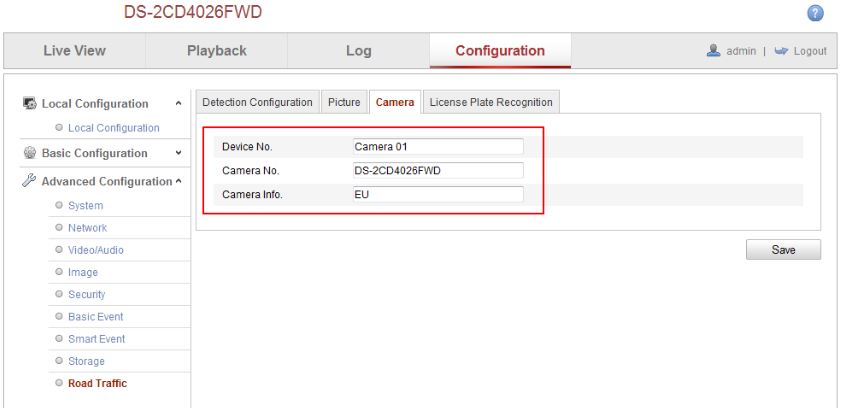Image resolution: width=844 pixels, height=408 pixels.
Task: Click the admin user icon
Action: [x=713, y=51]
